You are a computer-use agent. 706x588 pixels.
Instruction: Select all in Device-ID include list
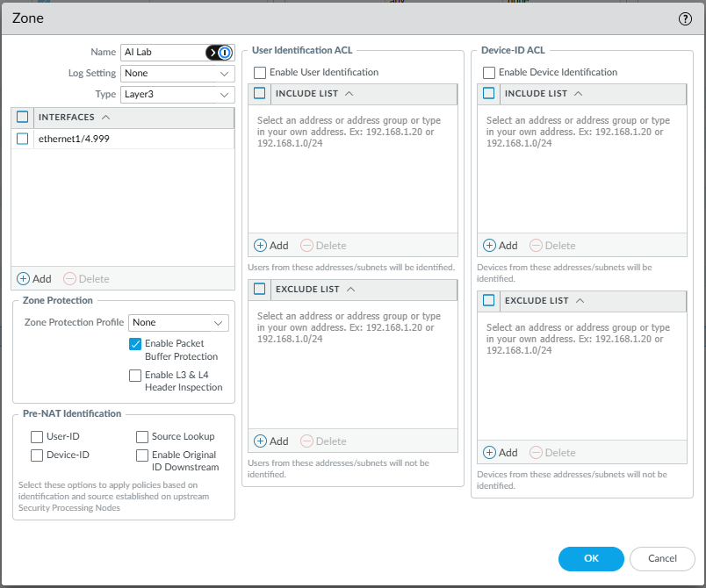[x=488, y=93]
